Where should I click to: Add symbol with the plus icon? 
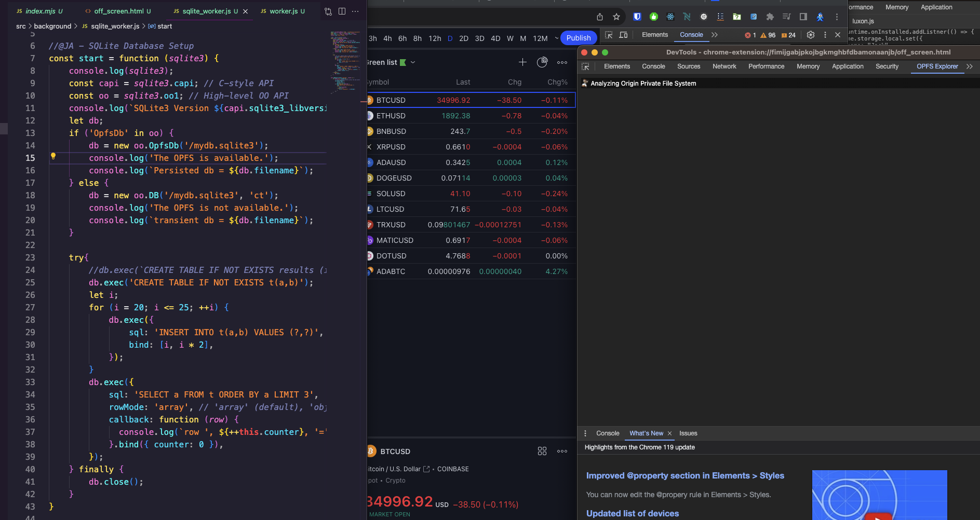[x=522, y=62]
